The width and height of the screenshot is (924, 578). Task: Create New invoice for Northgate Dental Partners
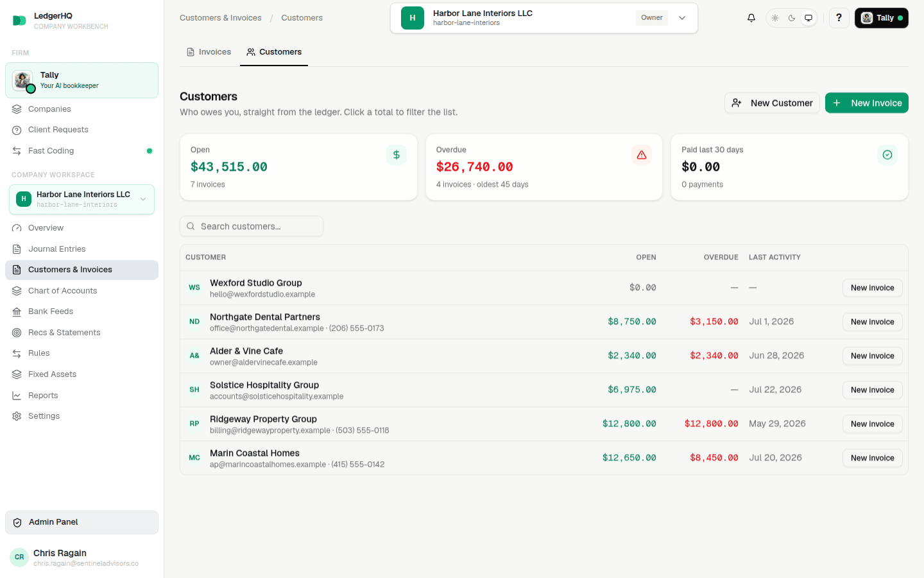point(872,322)
